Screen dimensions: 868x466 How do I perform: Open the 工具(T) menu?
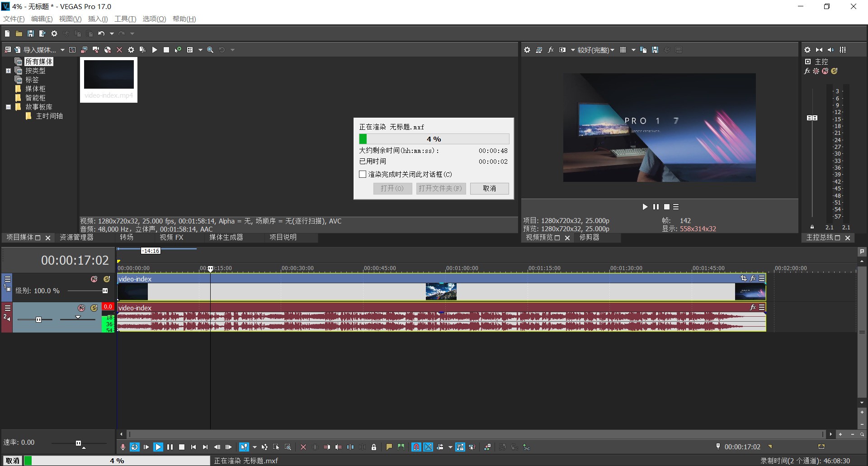(125, 19)
